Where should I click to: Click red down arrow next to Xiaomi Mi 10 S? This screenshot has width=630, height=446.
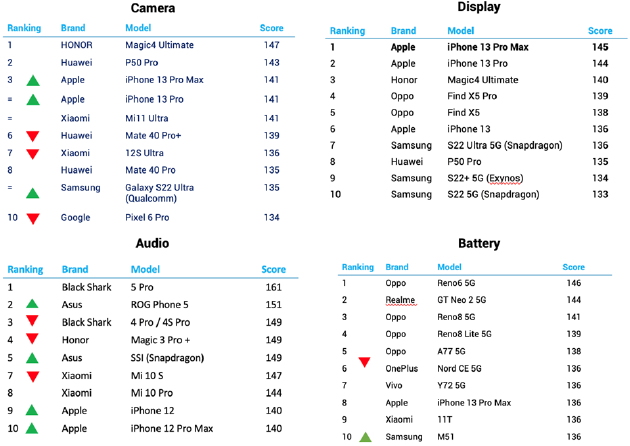tap(32, 376)
